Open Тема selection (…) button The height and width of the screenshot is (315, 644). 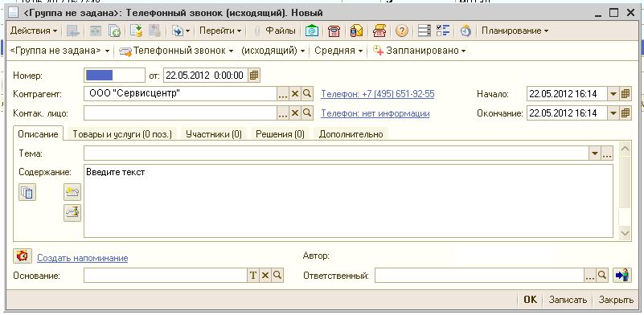point(607,153)
